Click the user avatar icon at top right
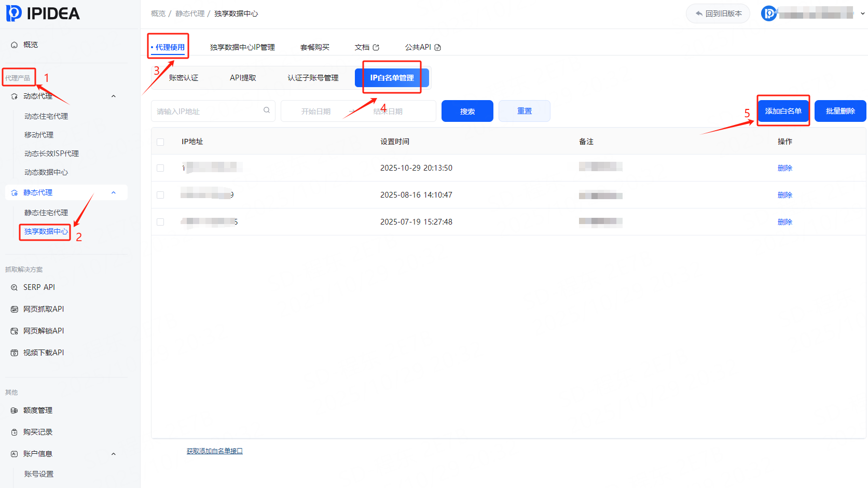868x488 pixels. pyautogui.click(x=769, y=13)
